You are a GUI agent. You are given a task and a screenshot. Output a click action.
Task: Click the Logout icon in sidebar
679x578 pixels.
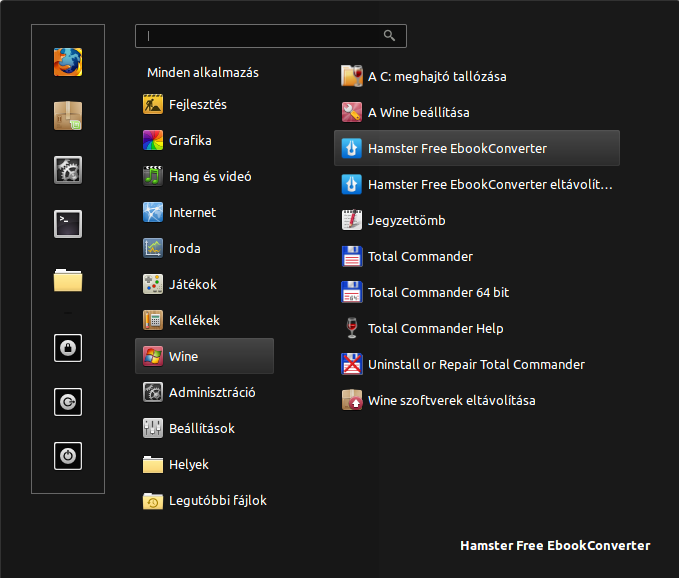tap(68, 402)
